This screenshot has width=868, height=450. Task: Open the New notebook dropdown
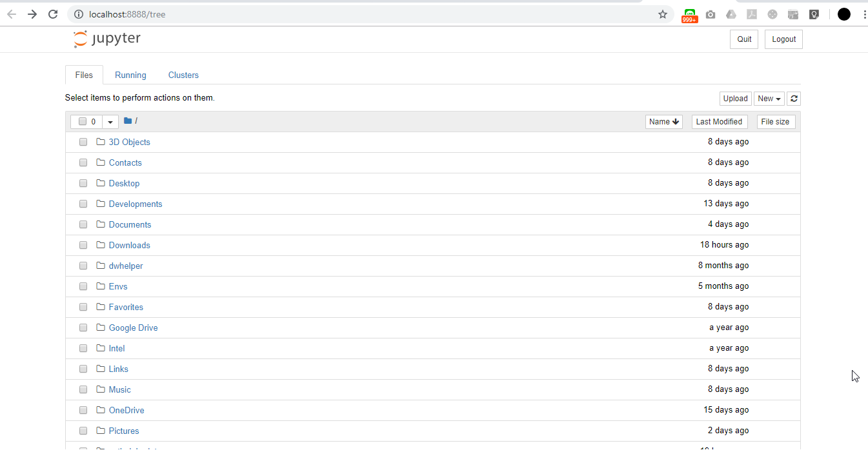(769, 99)
